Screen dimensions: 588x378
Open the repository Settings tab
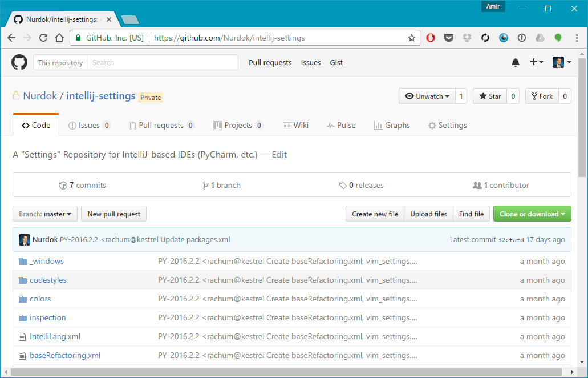(447, 125)
